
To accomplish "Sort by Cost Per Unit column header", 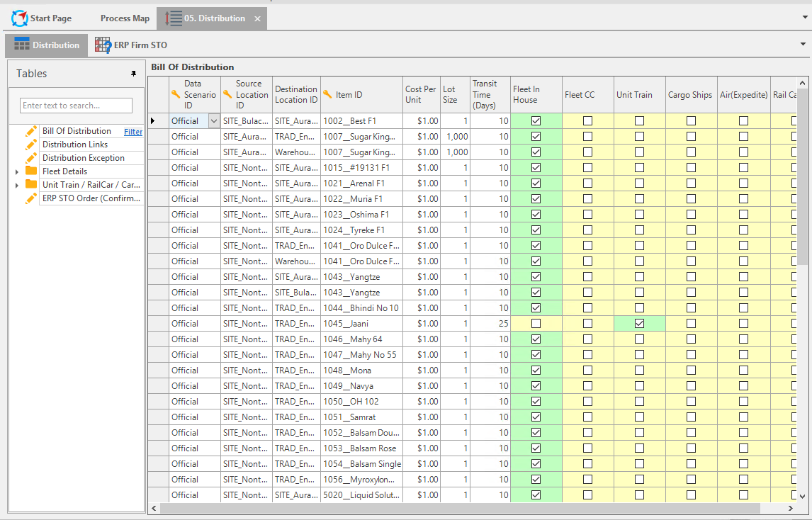I will pos(422,94).
